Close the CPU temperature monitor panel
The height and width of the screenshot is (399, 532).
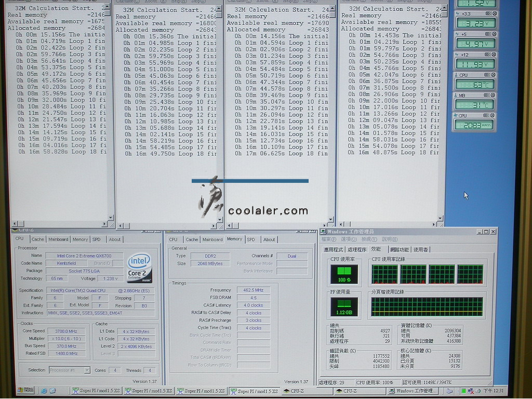point(494,75)
